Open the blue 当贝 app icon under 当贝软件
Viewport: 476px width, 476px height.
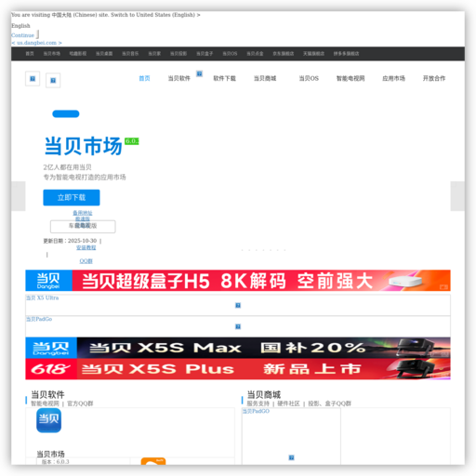tap(48, 420)
